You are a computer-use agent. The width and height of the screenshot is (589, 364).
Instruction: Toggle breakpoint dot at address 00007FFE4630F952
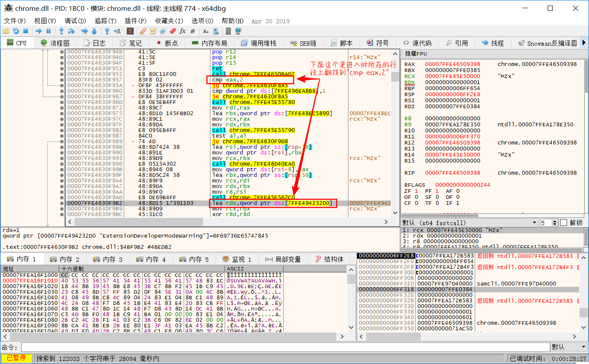[62, 74]
